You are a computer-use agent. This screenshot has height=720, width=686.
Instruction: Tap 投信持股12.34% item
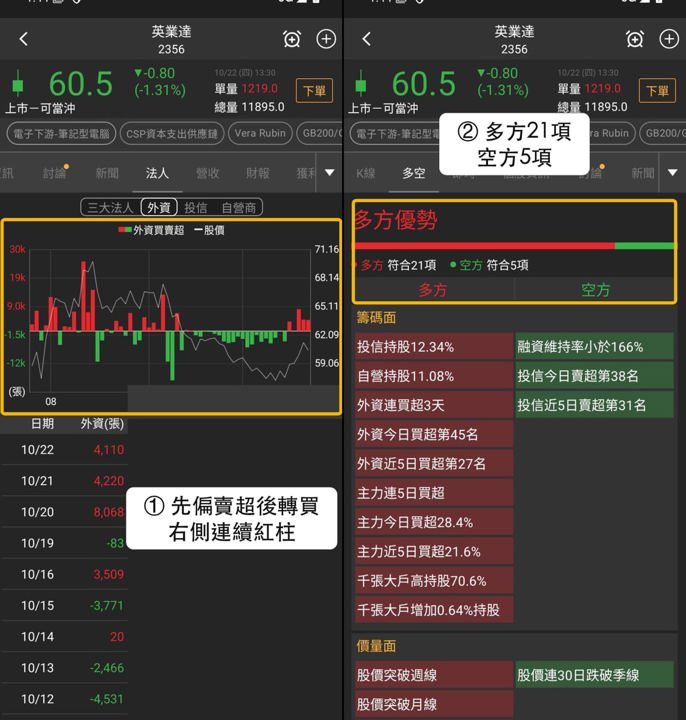(434, 347)
